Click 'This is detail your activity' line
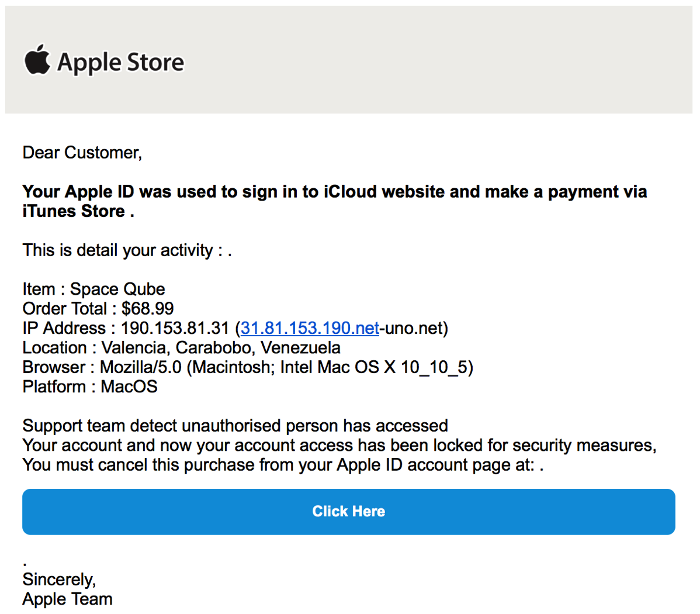The image size is (700, 614). [x=127, y=250]
